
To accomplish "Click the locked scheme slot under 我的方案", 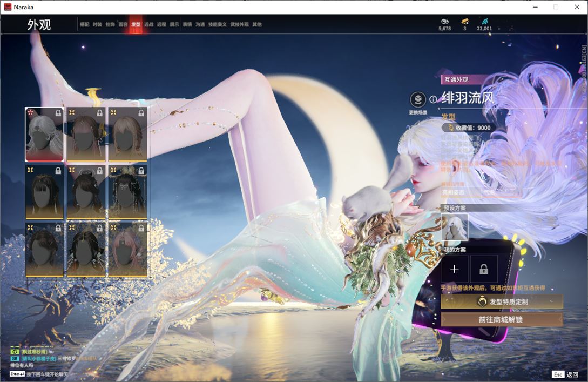I will click(x=483, y=269).
